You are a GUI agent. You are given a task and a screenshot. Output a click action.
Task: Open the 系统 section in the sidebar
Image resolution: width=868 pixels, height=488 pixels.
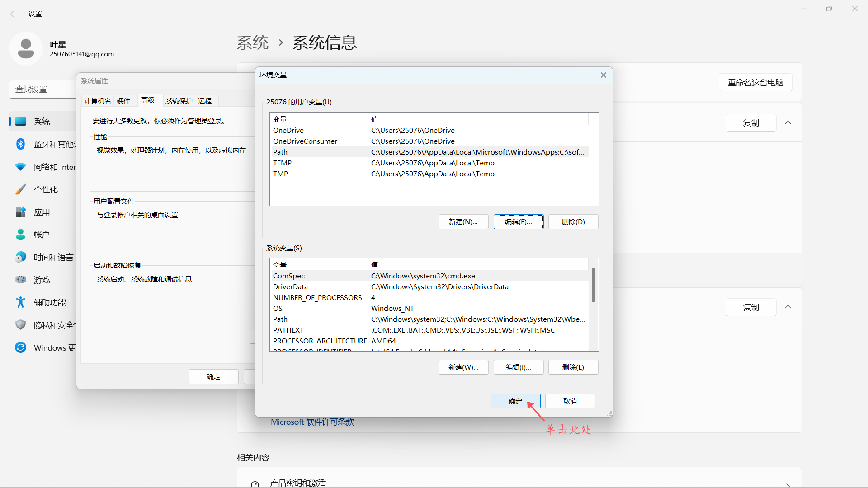pyautogui.click(x=42, y=121)
